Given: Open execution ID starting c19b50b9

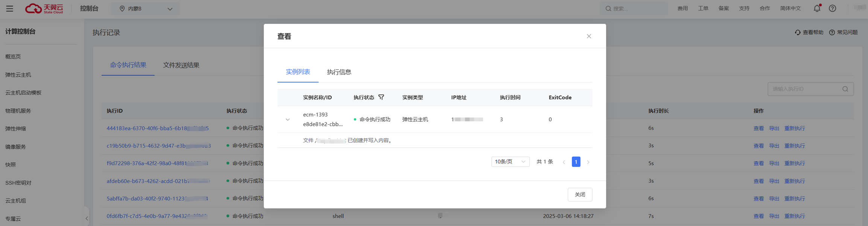Looking at the screenshot, I should point(158,146).
